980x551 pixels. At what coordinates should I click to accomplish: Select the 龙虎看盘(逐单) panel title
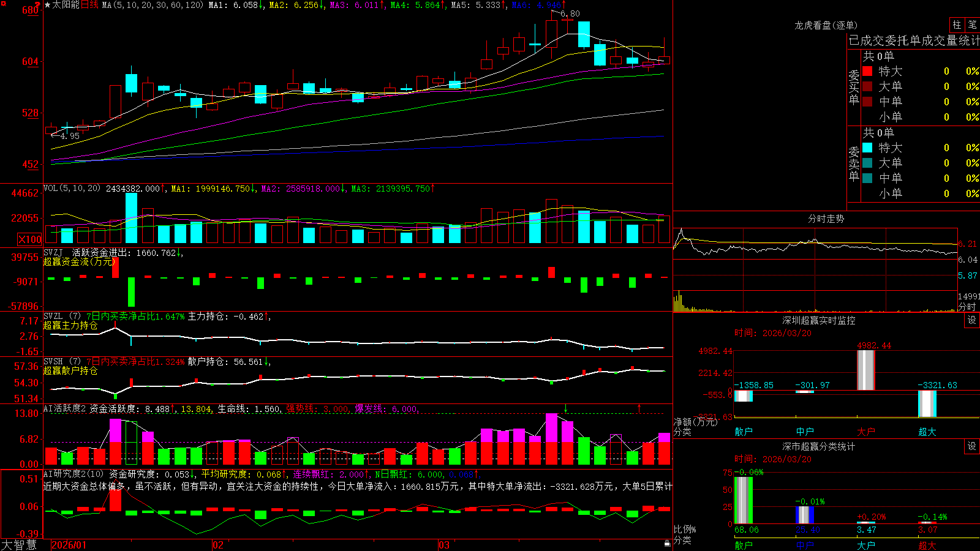pos(826,25)
